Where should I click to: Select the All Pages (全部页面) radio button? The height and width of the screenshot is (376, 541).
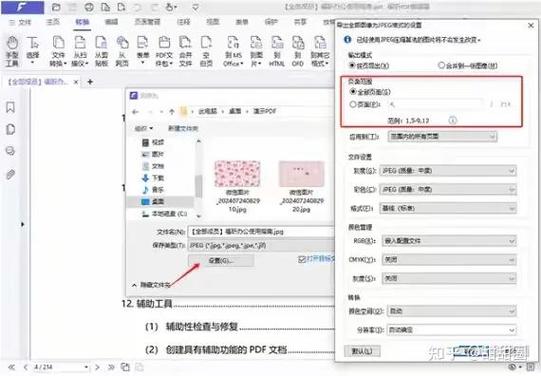coord(353,92)
